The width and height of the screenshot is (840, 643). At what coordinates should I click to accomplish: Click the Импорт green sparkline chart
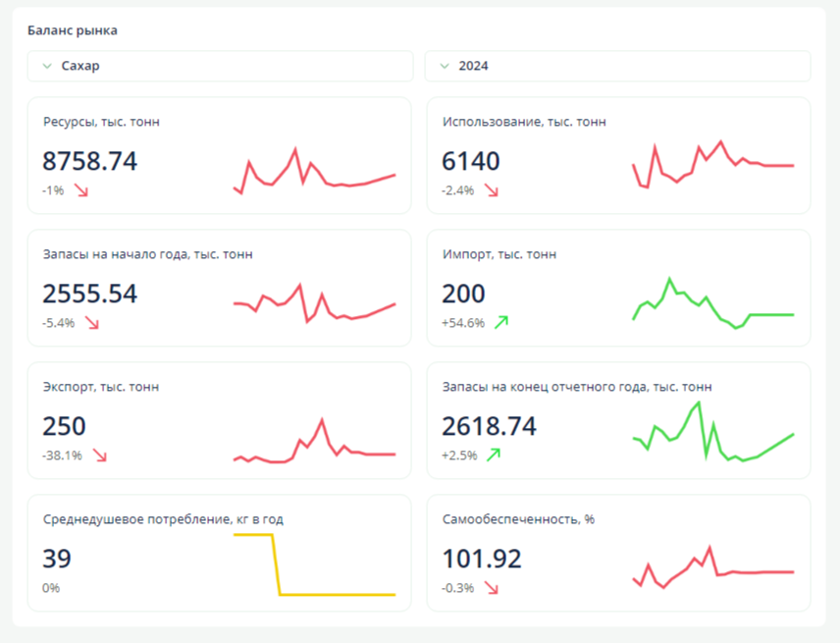712,304
